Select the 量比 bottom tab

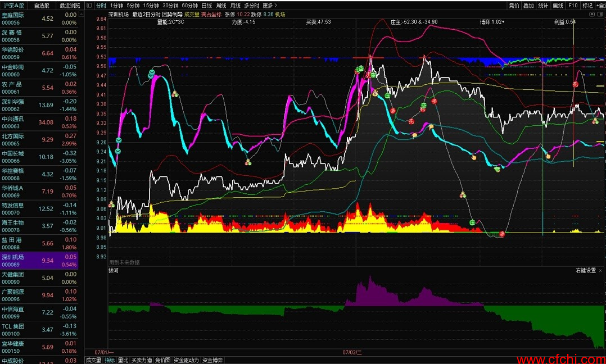tap(123, 360)
